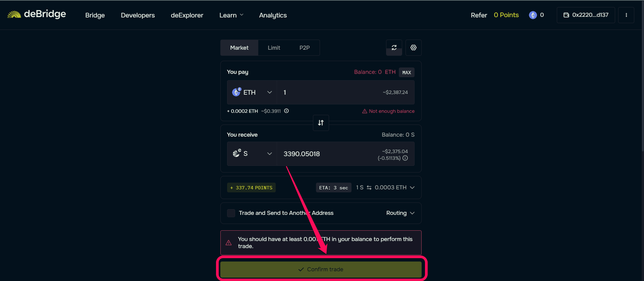Open the ETH token selector
644x281 pixels.
coord(252,92)
